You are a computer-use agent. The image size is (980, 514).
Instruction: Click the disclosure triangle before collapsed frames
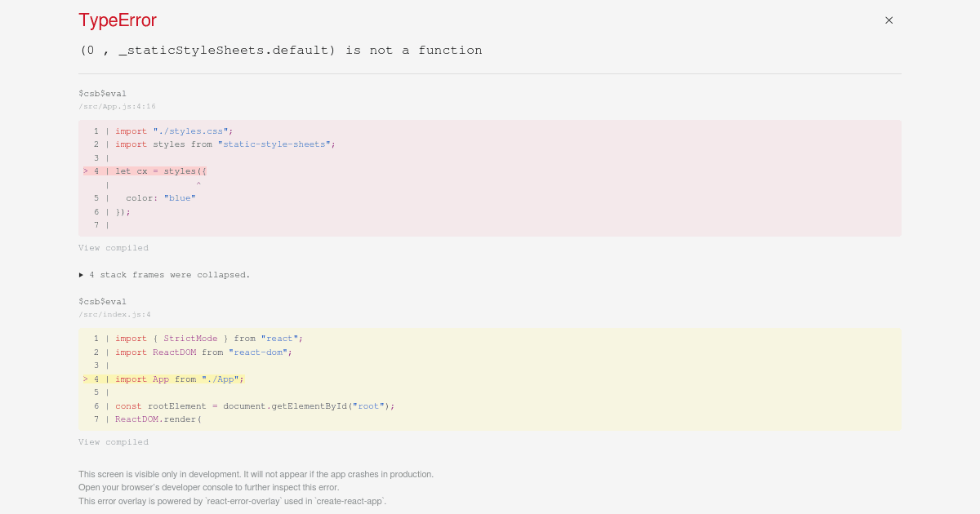pyautogui.click(x=82, y=275)
